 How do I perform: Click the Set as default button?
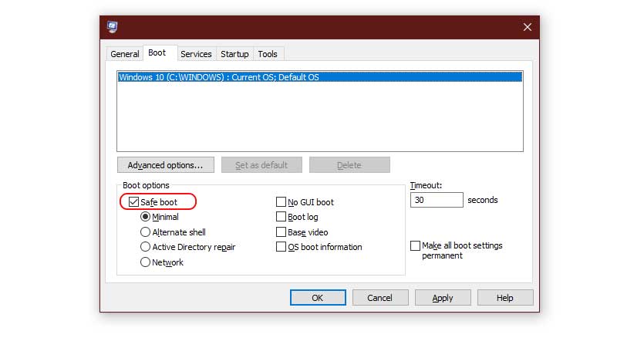point(261,165)
